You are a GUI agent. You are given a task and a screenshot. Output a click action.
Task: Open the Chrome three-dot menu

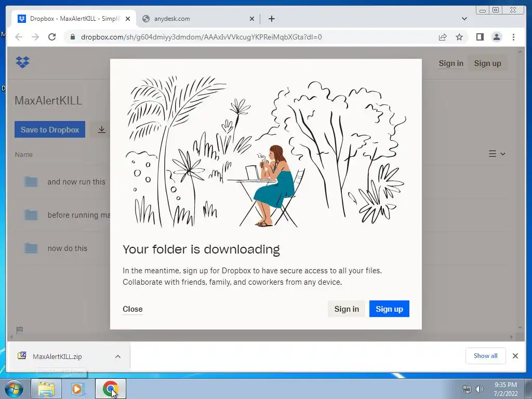513,37
